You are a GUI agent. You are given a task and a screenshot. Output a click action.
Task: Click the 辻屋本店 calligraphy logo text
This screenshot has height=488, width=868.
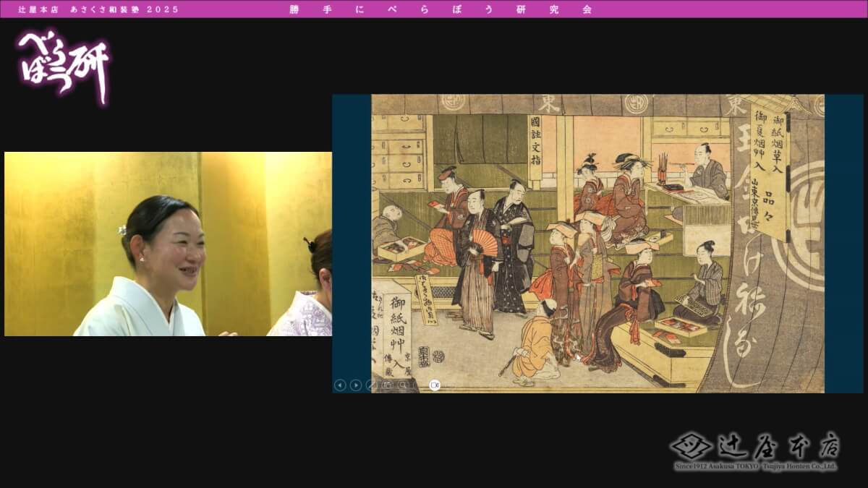tap(778, 446)
